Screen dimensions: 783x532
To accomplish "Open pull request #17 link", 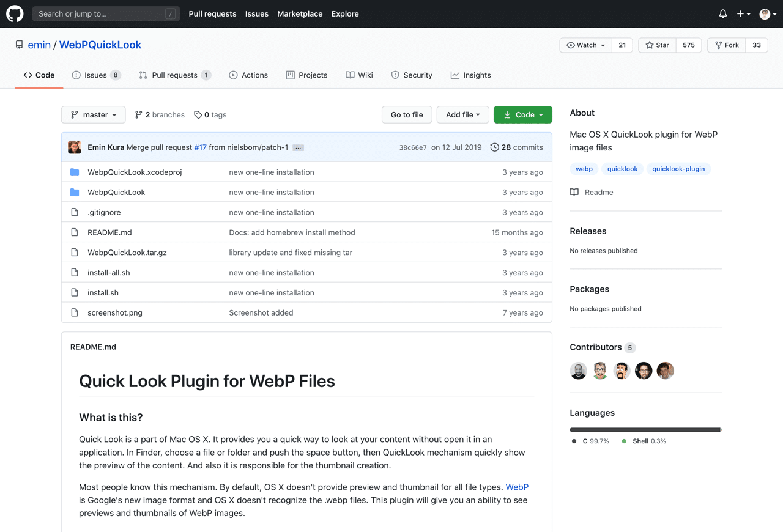I will [x=200, y=147].
